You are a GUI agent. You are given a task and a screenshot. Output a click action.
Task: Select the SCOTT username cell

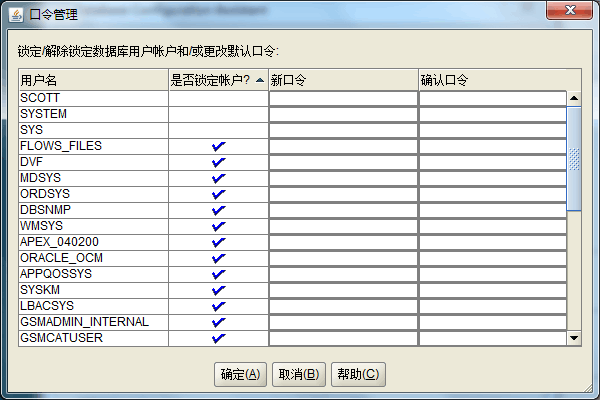pos(93,98)
